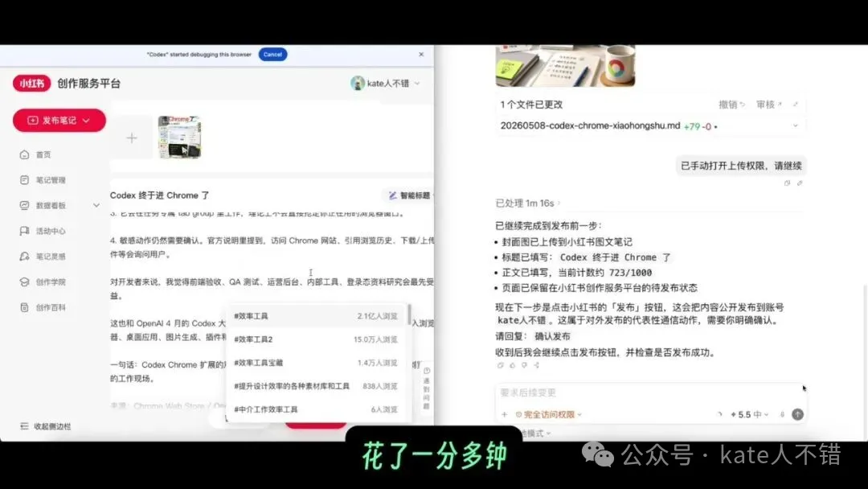The image size is (868, 489).
Task: Click inline code 确认发布 in Codex reply
Action: click(x=552, y=336)
